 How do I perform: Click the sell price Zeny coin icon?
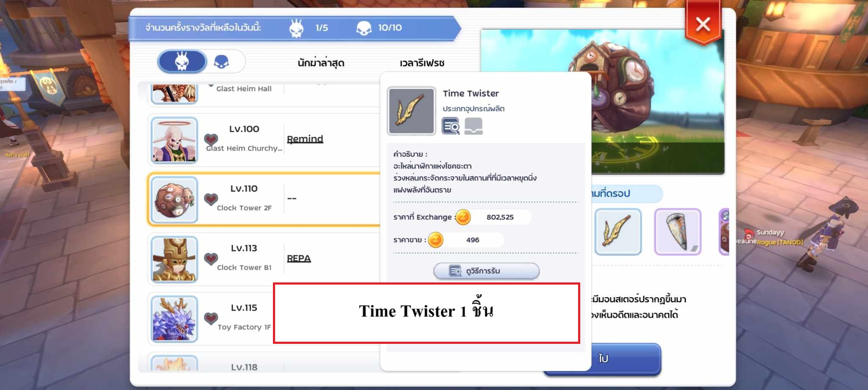436,240
